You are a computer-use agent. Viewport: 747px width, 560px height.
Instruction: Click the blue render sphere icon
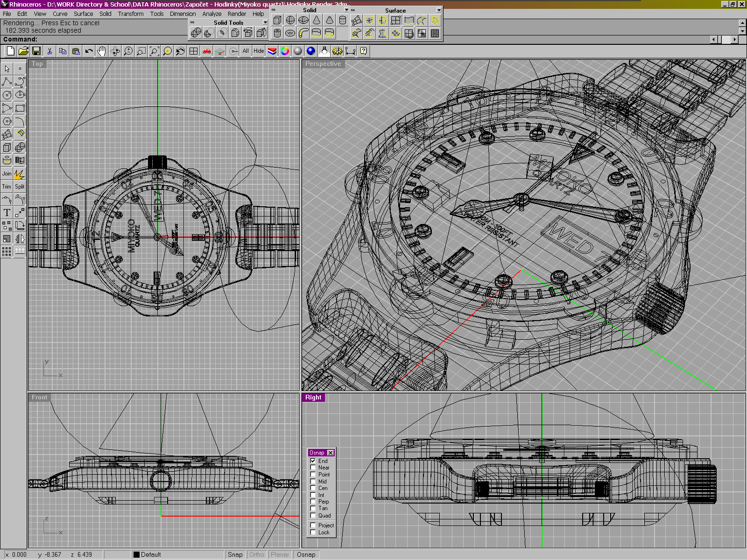coord(311,51)
